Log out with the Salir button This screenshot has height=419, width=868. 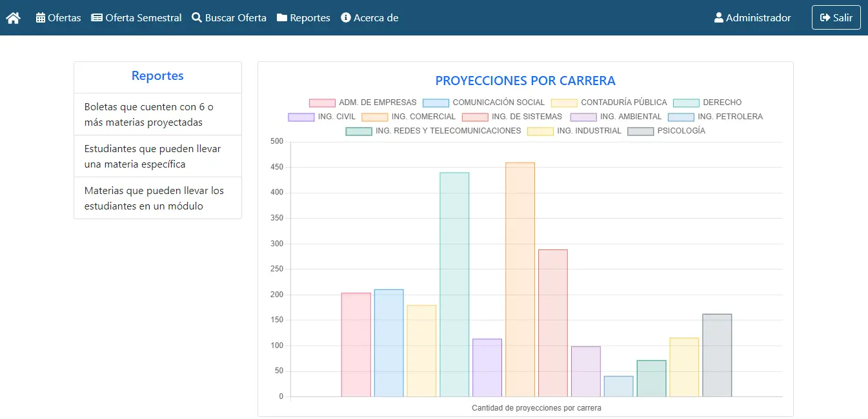(836, 18)
